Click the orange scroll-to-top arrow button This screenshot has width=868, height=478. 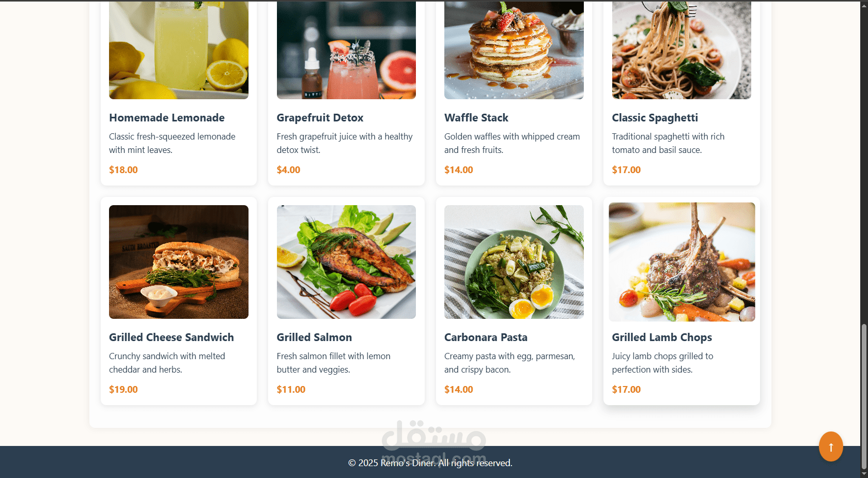(831, 446)
